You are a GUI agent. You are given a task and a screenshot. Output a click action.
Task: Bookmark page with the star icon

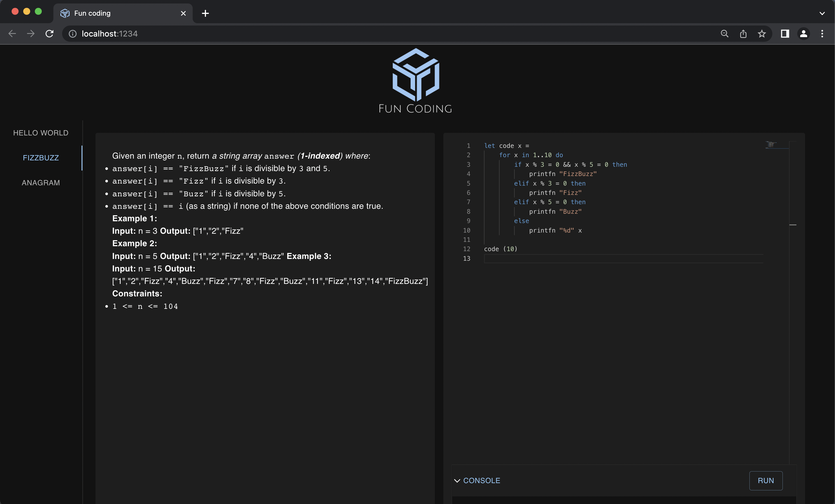pyautogui.click(x=762, y=34)
